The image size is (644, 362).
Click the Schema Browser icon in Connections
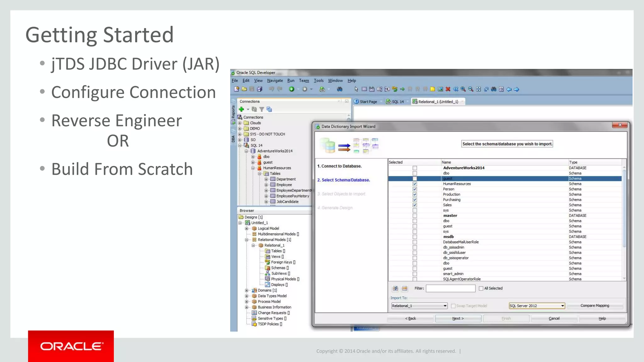click(269, 109)
